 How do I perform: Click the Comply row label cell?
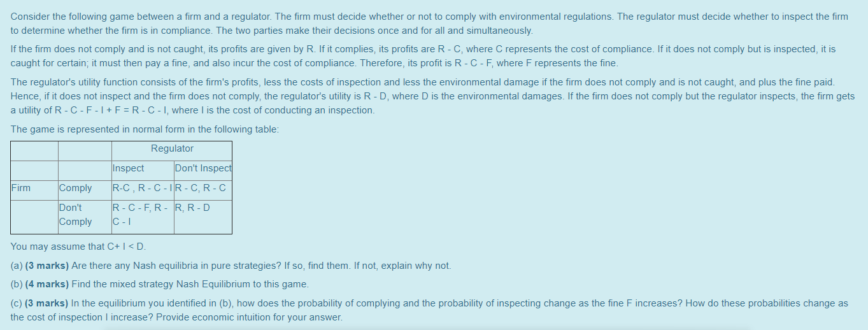85,189
